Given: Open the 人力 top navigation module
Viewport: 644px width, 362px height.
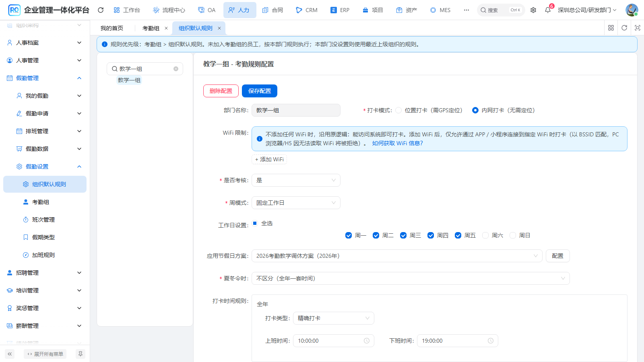Looking at the screenshot, I should tap(239, 10).
